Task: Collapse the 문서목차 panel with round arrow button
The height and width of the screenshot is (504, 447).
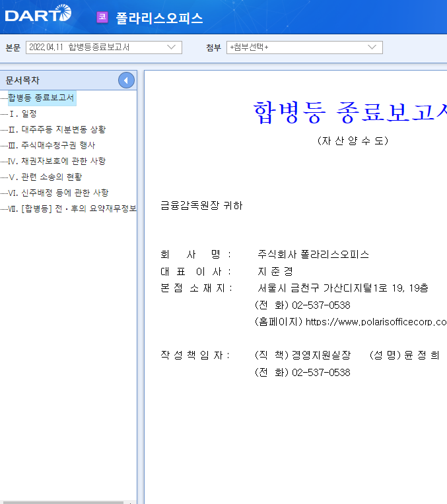Action: (x=126, y=80)
